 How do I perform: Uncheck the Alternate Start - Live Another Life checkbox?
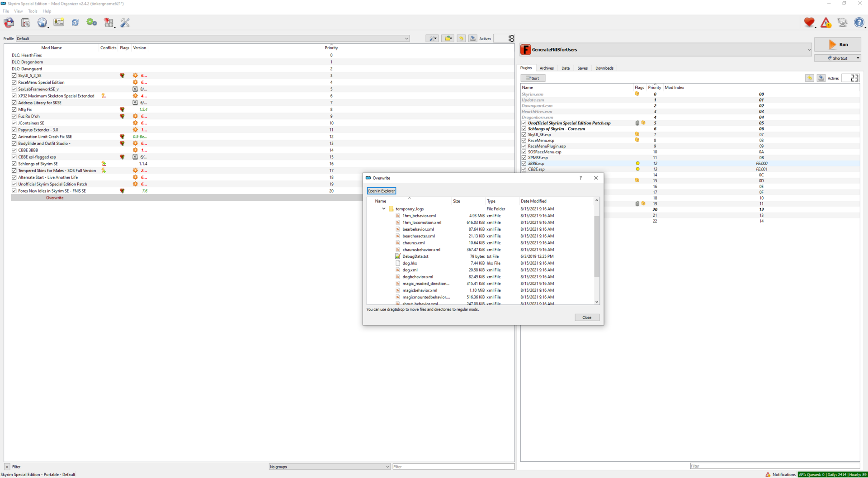(x=14, y=177)
